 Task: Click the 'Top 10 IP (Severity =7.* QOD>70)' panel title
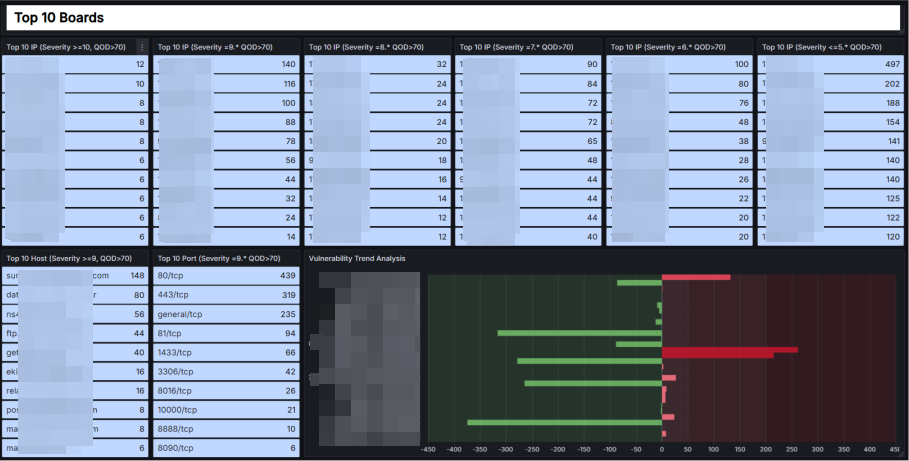[517, 47]
